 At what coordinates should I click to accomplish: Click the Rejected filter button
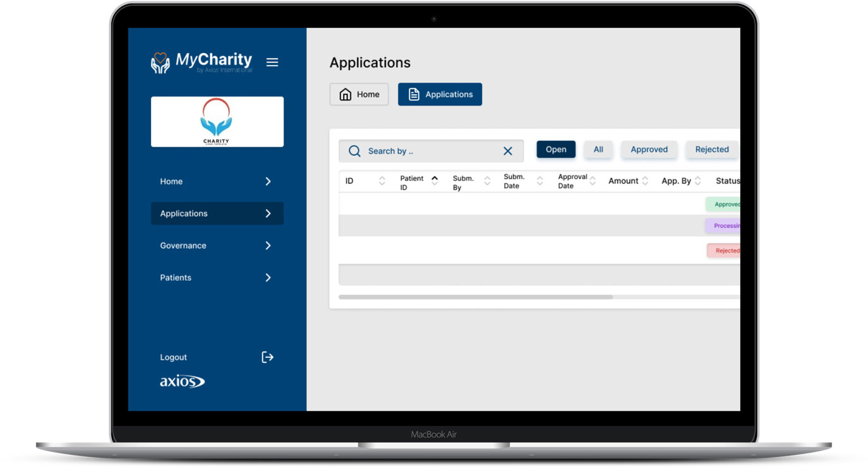point(711,150)
